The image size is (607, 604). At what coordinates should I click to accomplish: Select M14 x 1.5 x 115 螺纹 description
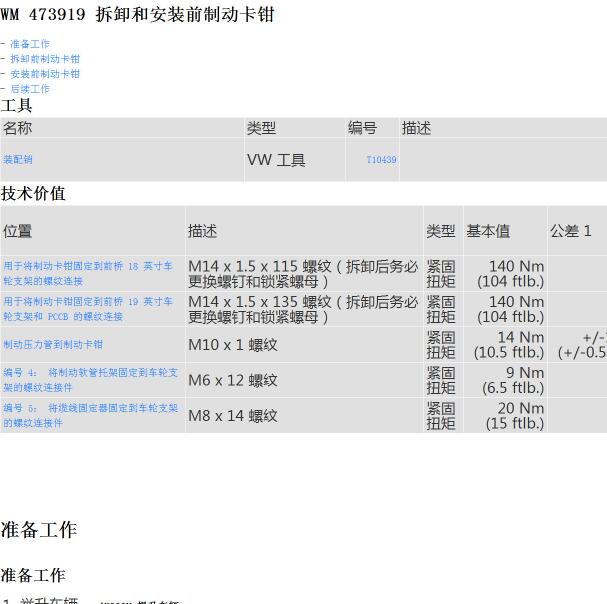coord(303,273)
